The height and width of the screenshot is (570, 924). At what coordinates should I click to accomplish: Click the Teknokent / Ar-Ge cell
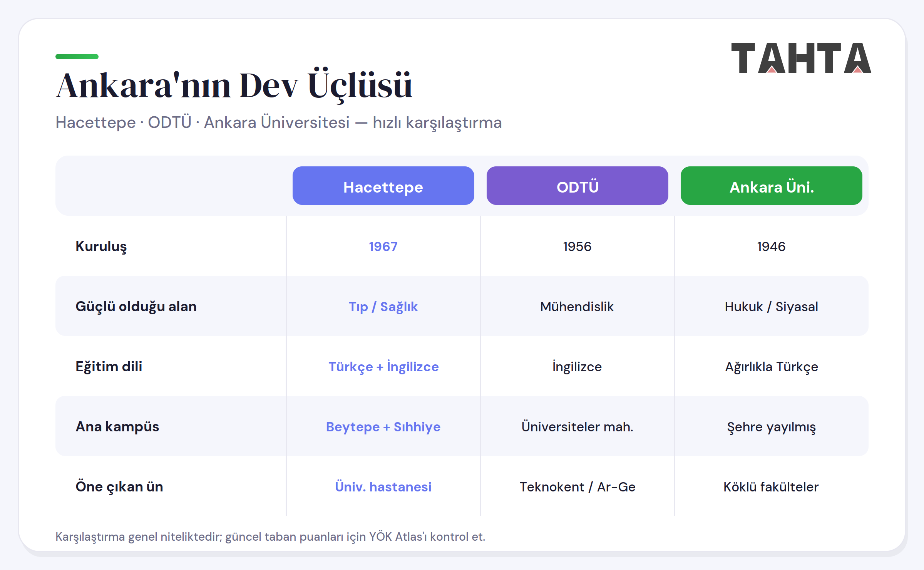click(x=577, y=487)
